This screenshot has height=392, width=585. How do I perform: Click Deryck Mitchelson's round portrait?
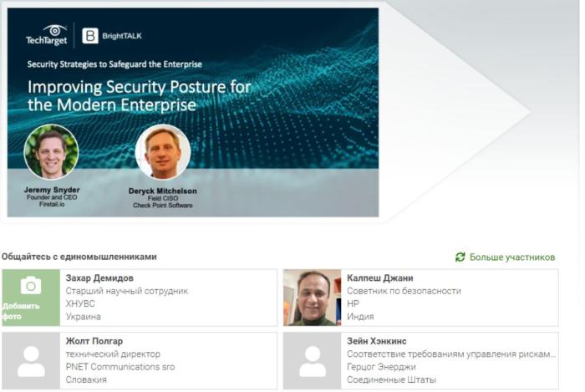[163, 152]
